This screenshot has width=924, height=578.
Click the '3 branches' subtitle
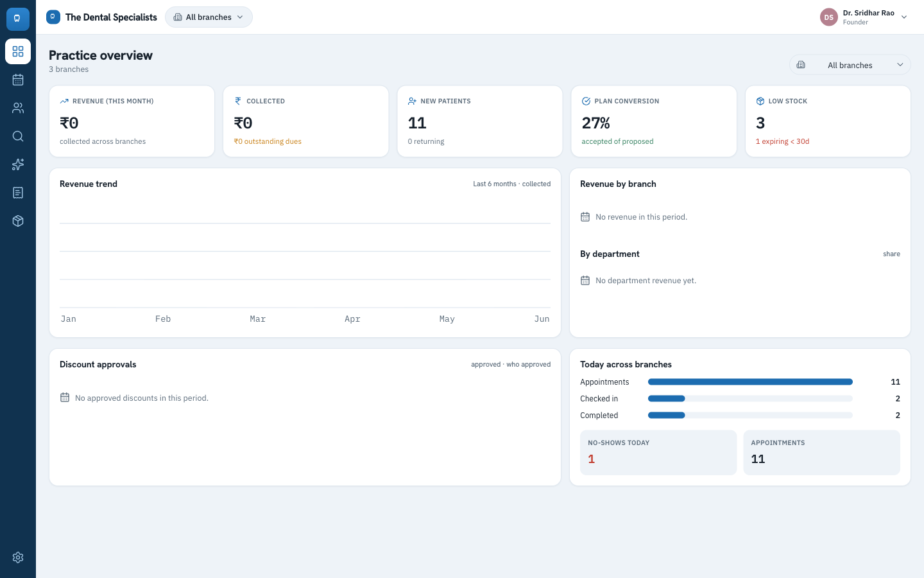coord(69,69)
